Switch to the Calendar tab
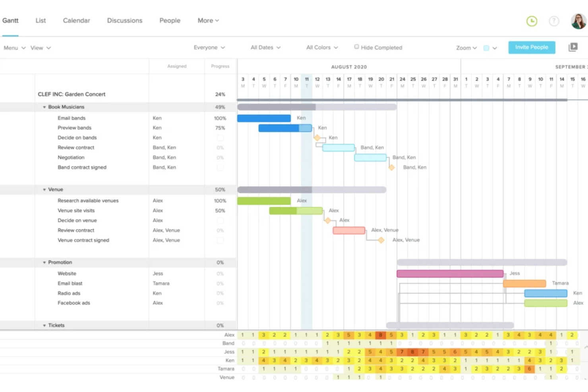This screenshot has height=392, width=588. click(76, 20)
